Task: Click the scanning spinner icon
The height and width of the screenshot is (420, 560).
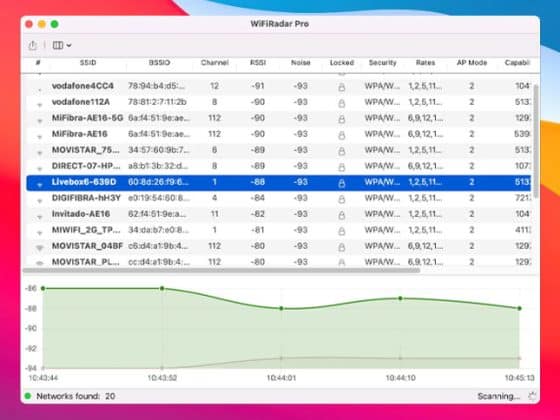Action: coord(532,396)
